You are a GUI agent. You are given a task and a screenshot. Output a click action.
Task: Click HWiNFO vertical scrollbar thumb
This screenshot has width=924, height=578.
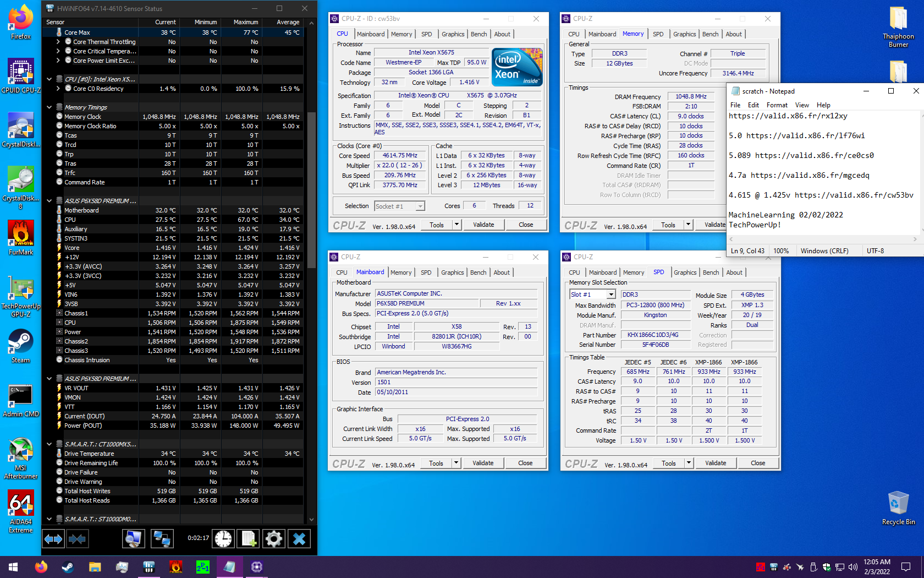click(311, 190)
